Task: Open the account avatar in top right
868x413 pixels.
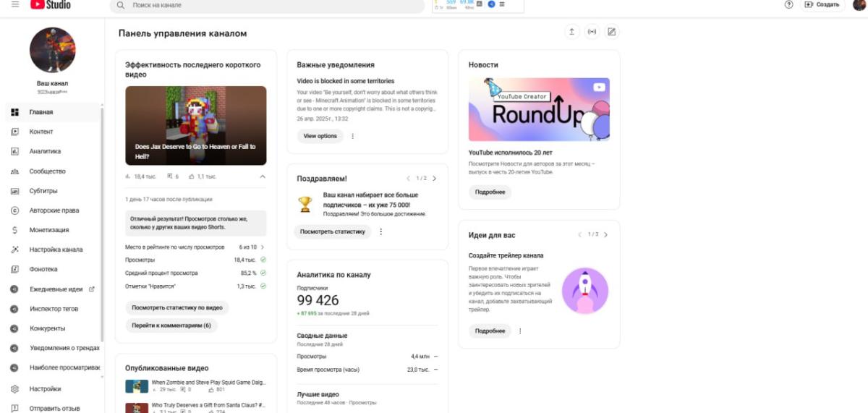Action: (860, 4)
